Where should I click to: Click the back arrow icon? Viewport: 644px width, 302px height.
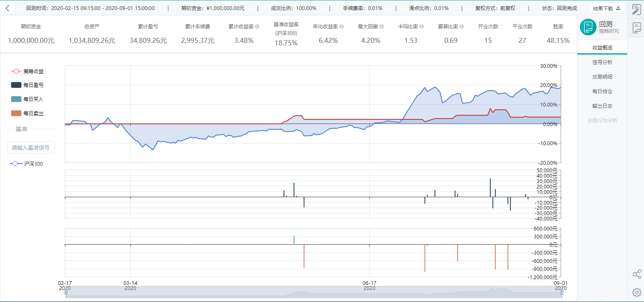click(7, 8)
